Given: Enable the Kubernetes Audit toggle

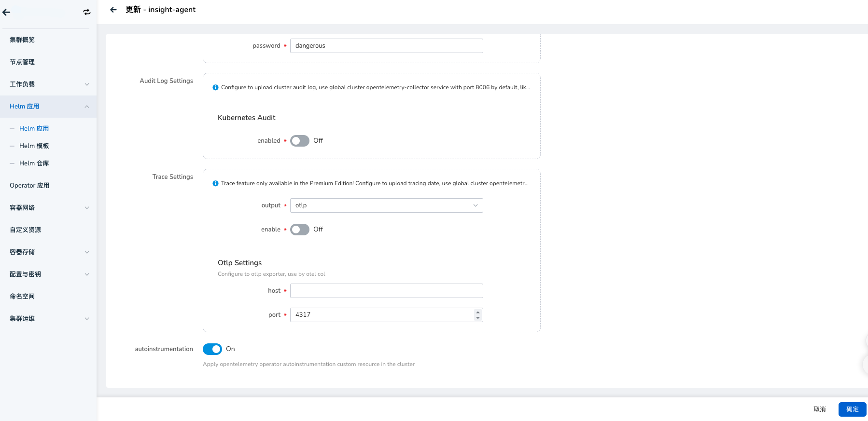Looking at the screenshot, I should pos(299,141).
